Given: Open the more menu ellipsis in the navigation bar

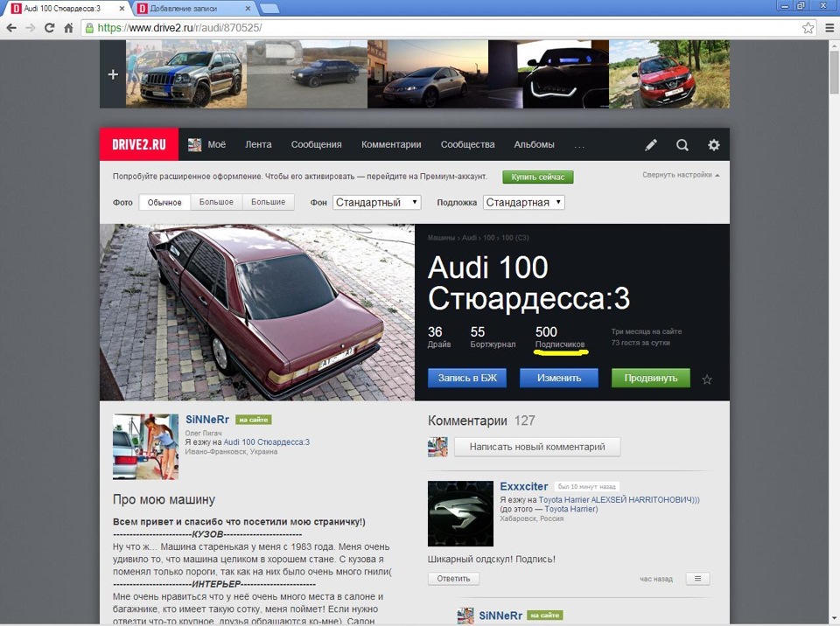Looking at the screenshot, I should (579, 146).
